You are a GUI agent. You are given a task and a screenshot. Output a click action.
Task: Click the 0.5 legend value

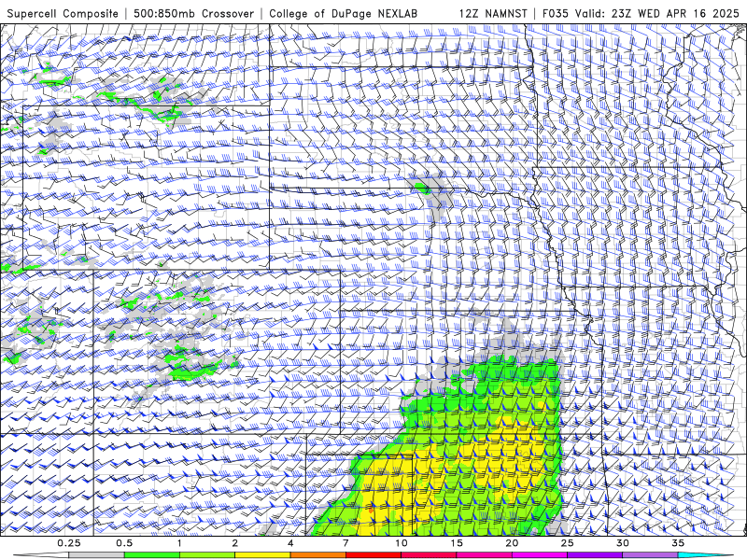point(124,543)
